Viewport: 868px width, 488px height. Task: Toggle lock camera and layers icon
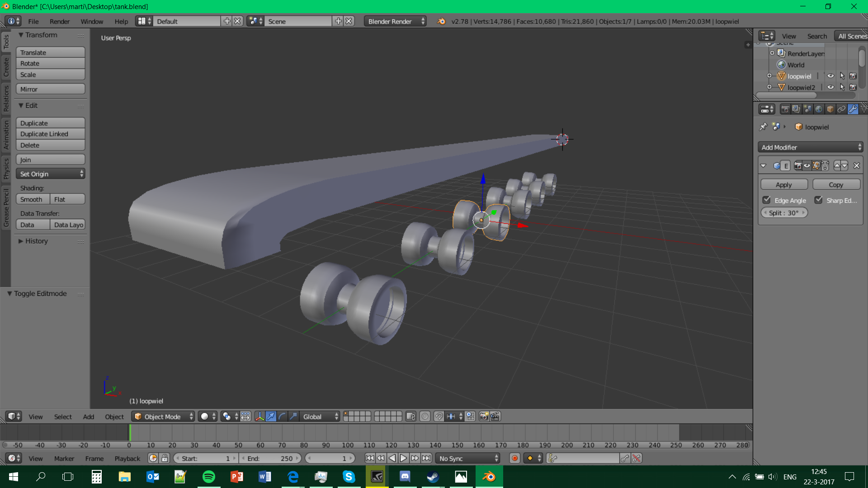(410, 417)
